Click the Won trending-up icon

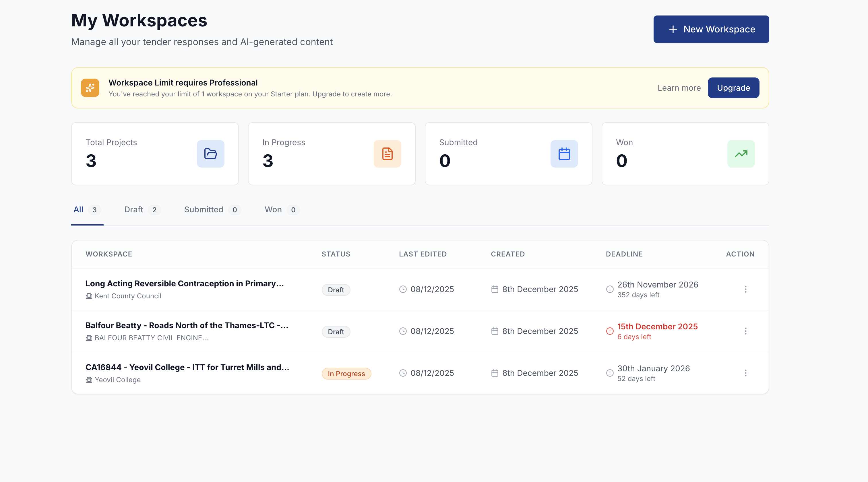pos(741,154)
